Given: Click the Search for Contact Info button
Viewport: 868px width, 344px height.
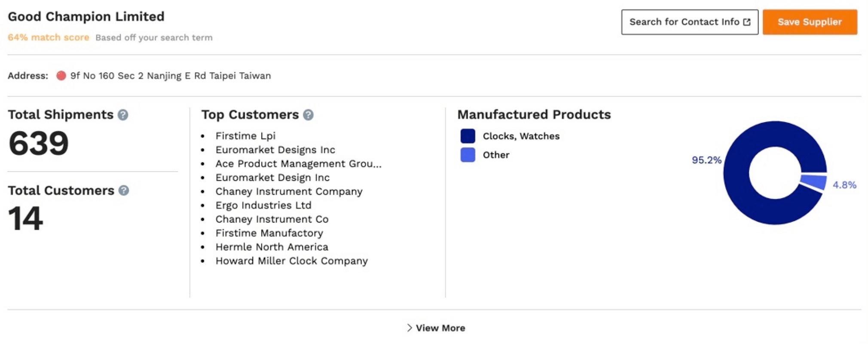Looking at the screenshot, I should click(689, 22).
